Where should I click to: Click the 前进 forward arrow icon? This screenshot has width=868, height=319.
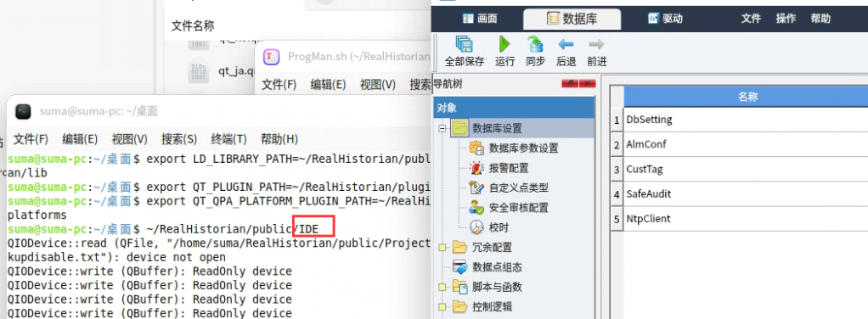coord(596,44)
